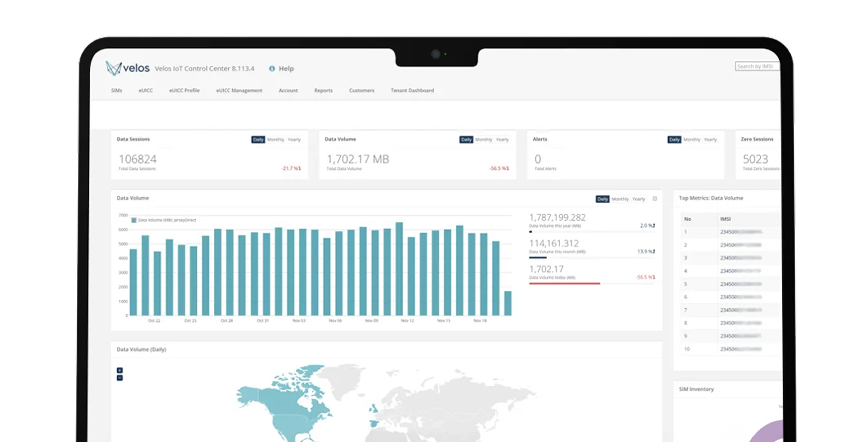Open Help via the info icon
Screen dimensions: 868x442
pos(272,68)
